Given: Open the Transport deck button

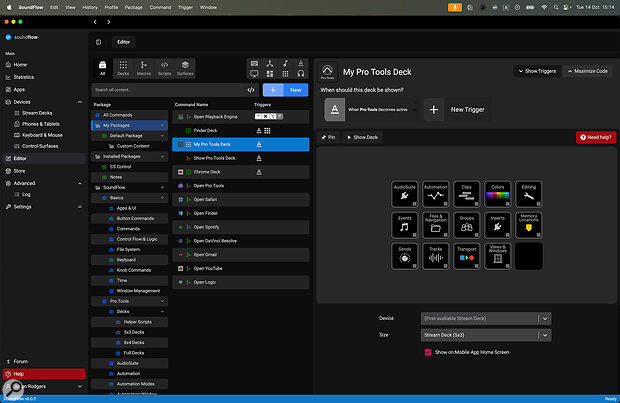Looking at the screenshot, I should (x=467, y=256).
